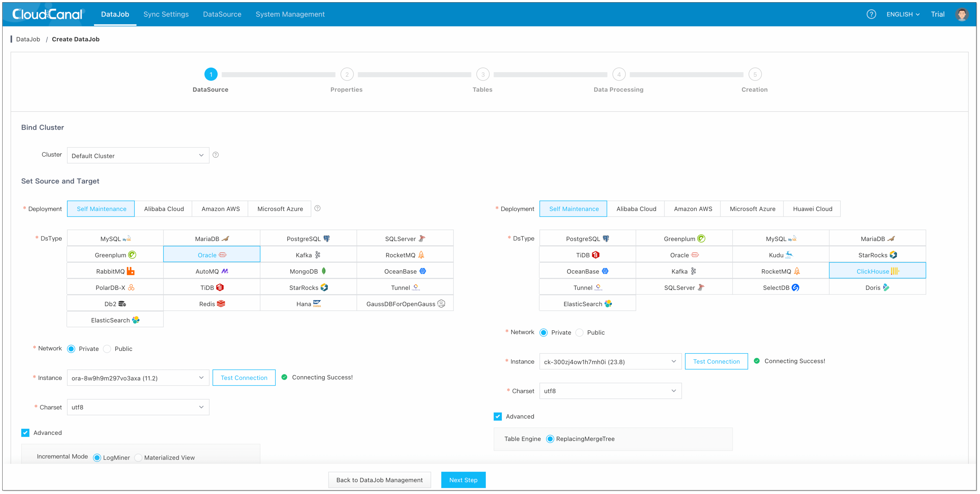
Task: Click the source deployment help icon
Action: (x=317, y=208)
